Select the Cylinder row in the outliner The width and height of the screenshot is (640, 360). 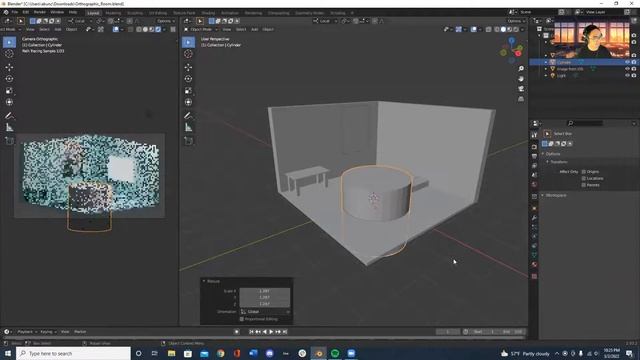pyautogui.click(x=584, y=62)
